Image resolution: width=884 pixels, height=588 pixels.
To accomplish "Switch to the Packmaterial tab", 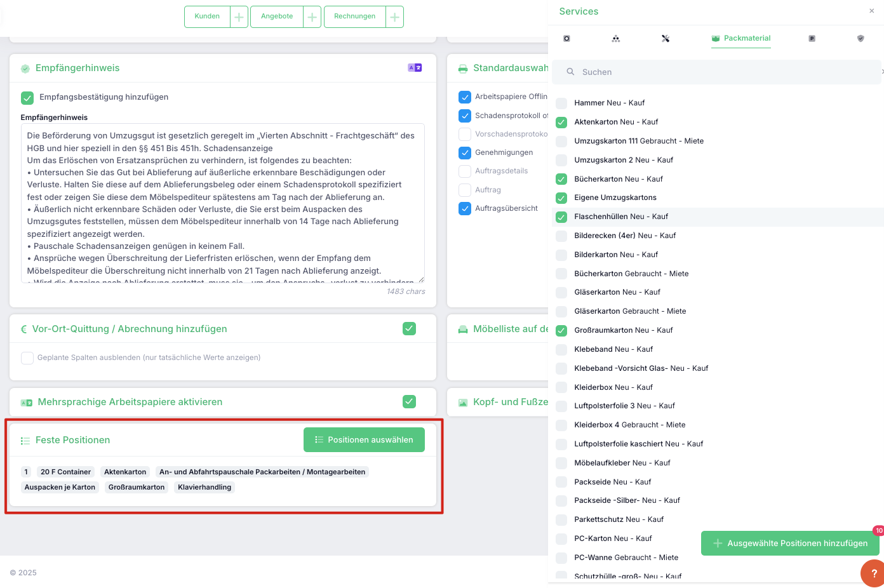I will (x=741, y=38).
